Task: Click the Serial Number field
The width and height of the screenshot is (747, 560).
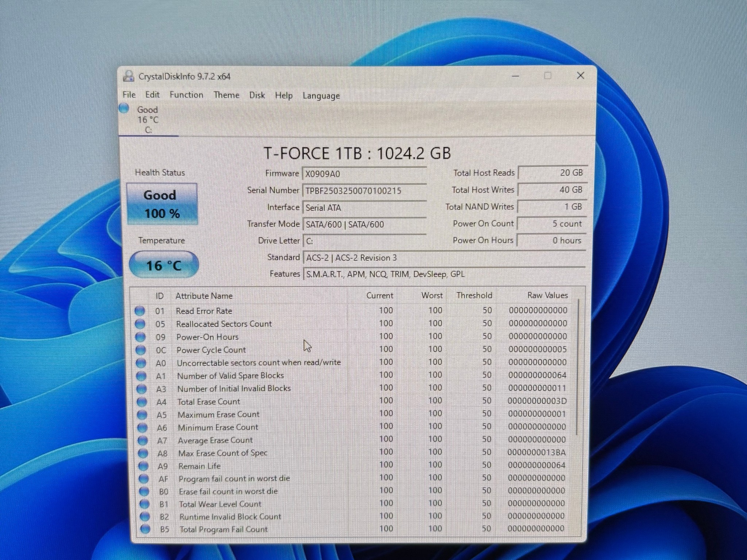Action: tap(364, 191)
